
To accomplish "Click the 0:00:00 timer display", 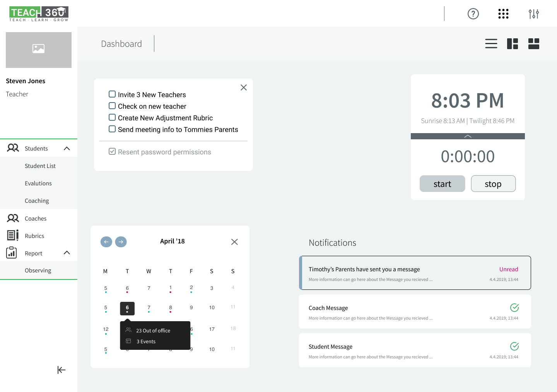I will tap(468, 156).
